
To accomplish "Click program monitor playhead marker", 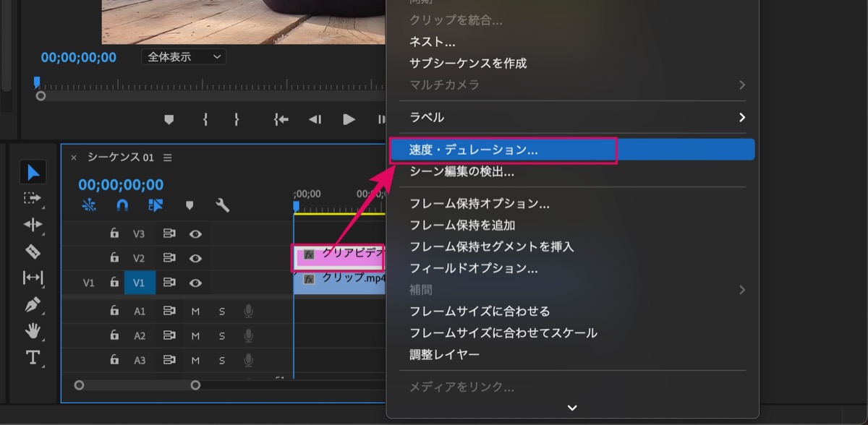I will click(x=36, y=82).
